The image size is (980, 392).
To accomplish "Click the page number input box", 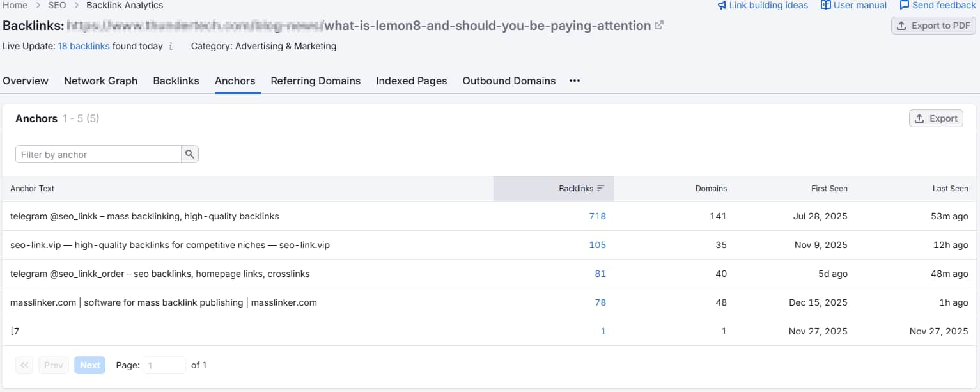I will click(164, 365).
